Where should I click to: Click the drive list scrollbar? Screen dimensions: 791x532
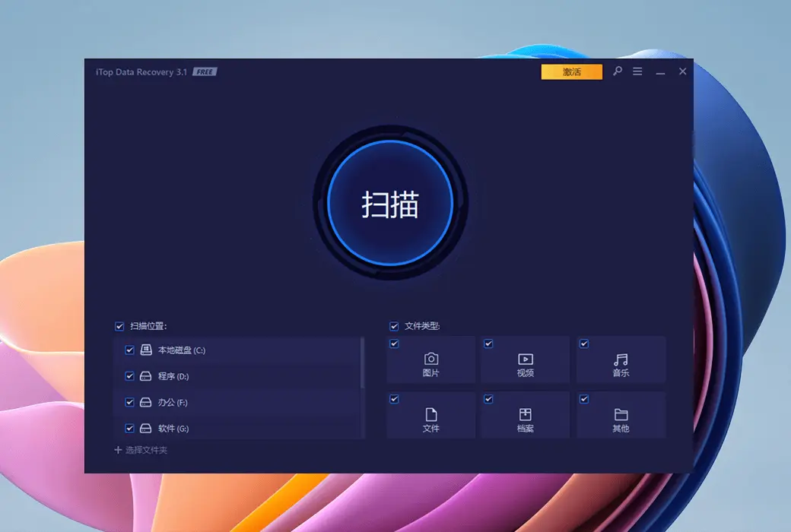coord(362,363)
